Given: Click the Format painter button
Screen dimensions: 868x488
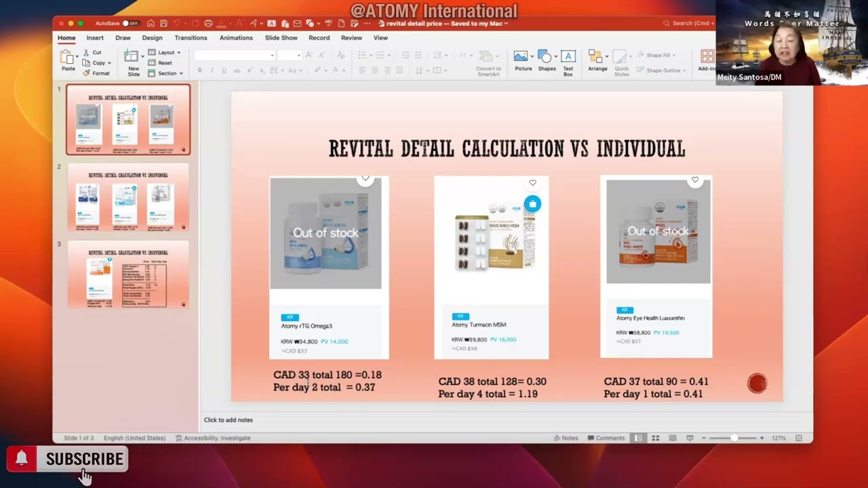Looking at the screenshot, I should (97, 73).
